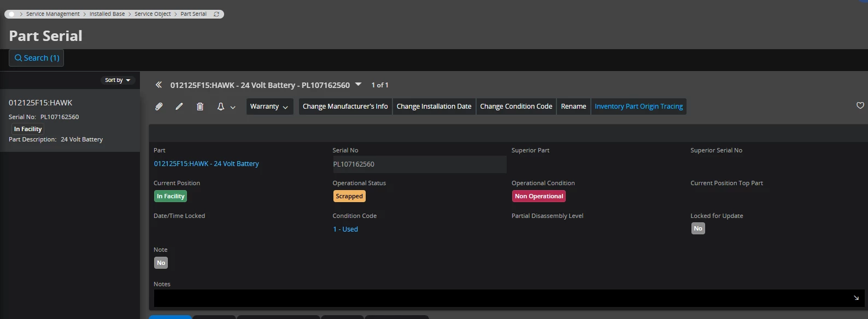The image size is (868, 319).
Task: Click the Part Serial page title
Action: pos(45,36)
